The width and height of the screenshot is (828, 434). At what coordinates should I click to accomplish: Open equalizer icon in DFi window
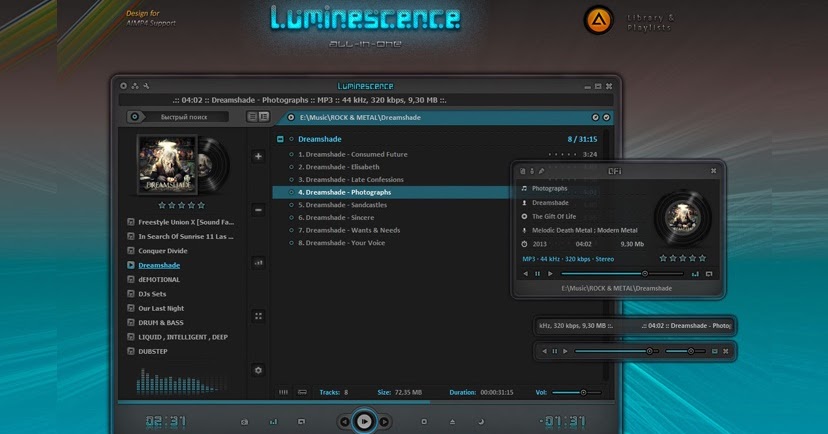coord(695,273)
